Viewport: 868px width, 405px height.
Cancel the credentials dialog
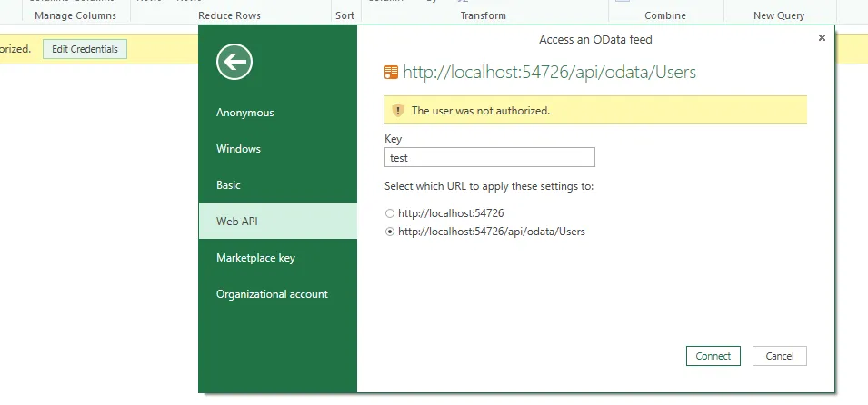tap(780, 356)
